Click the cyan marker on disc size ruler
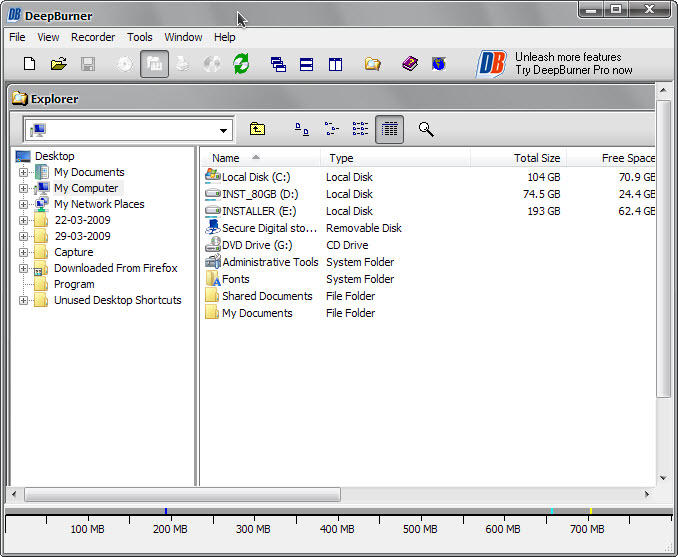 coord(552,511)
